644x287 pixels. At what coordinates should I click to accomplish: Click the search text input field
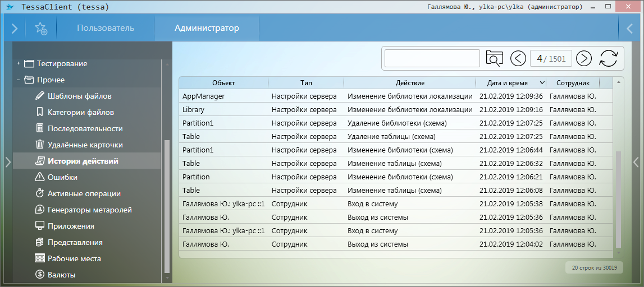coord(432,58)
